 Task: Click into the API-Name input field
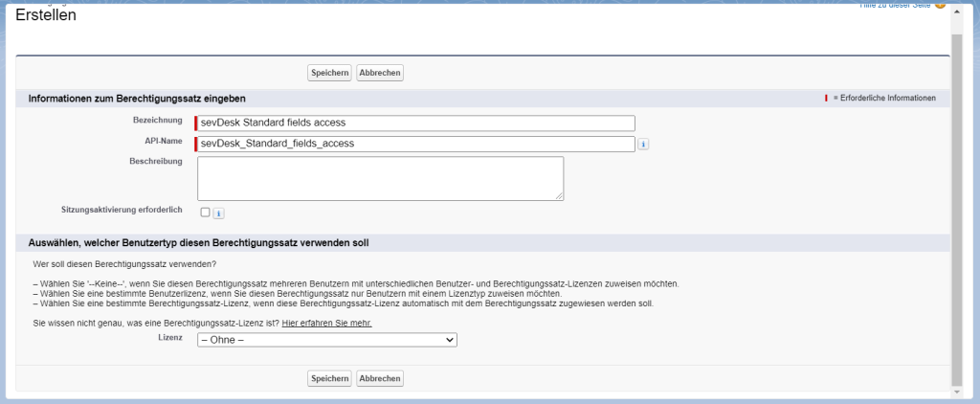point(416,144)
